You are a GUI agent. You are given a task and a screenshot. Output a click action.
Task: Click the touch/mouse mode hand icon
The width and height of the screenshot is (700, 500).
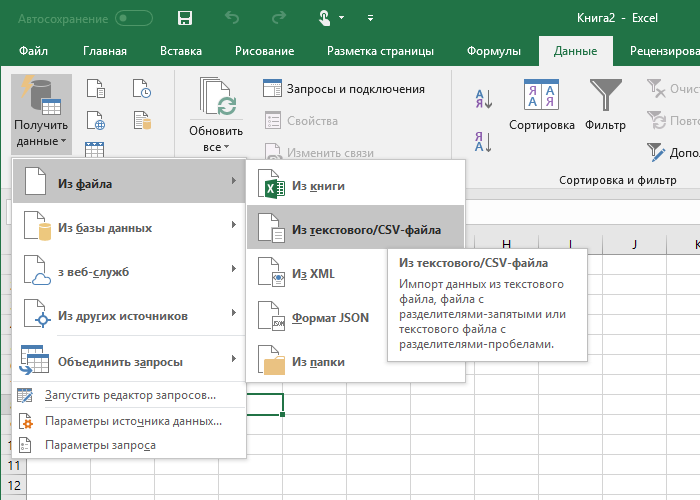pos(325,18)
